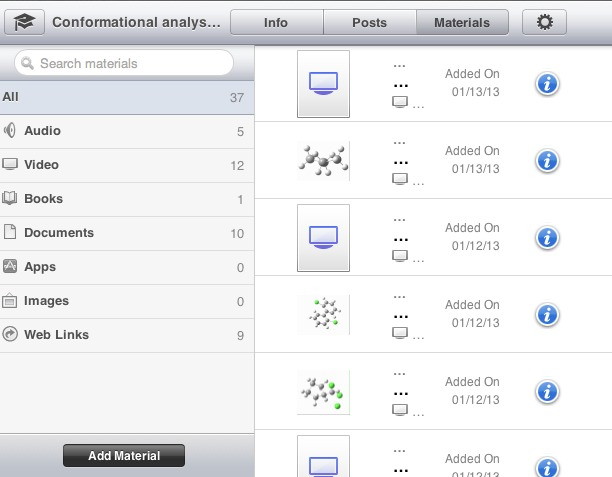Click info icon for fifth material row
612x477 pixels.
click(x=547, y=392)
